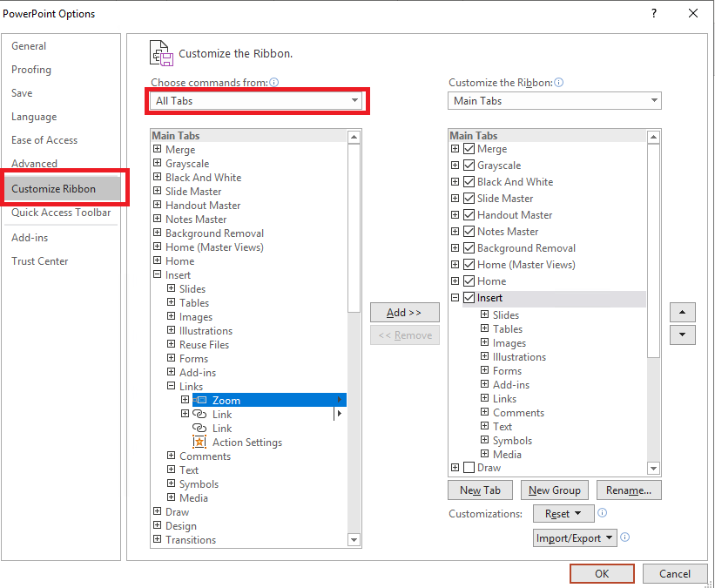The width and height of the screenshot is (715, 588).
Task: Switch to Quick Access Toolbar category
Action: 61,213
